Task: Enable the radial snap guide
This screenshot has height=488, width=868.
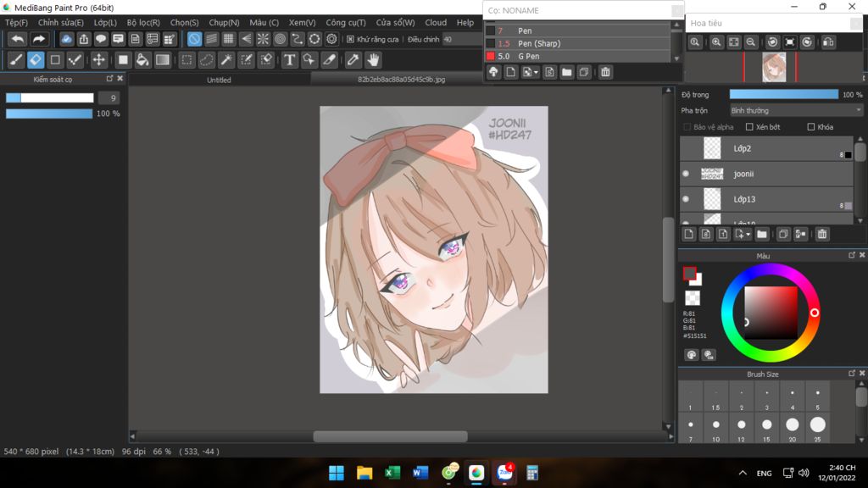Action: 263,39
